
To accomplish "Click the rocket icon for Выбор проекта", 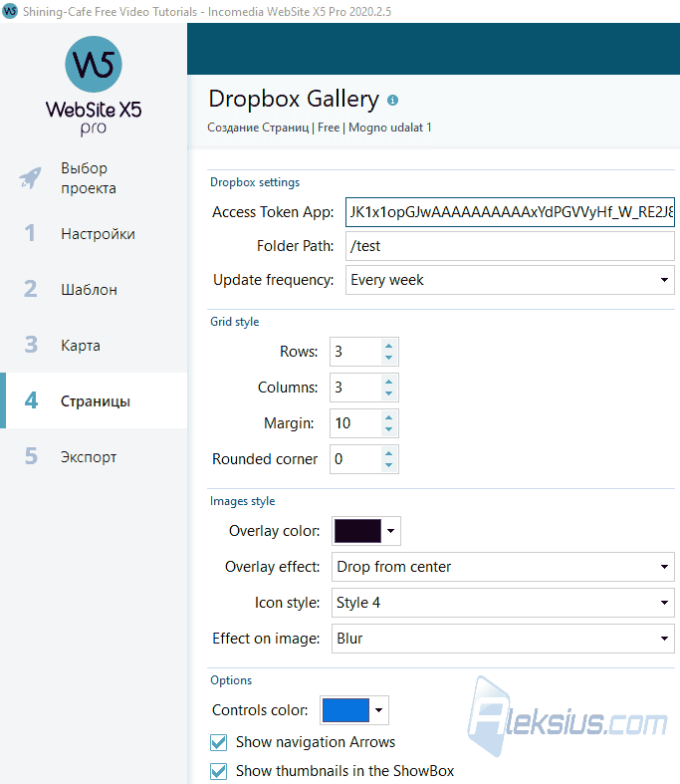I will tap(31, 178).
